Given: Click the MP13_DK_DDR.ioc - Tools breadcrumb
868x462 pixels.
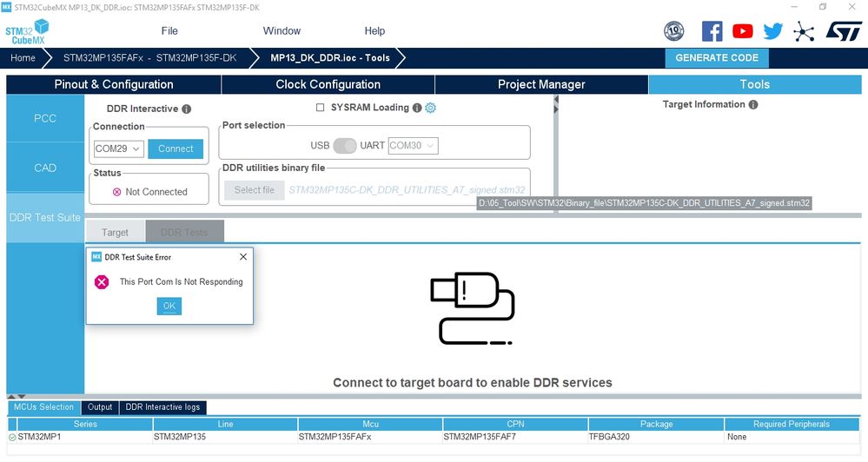Looking at the screenshot, I should point(330,57).
